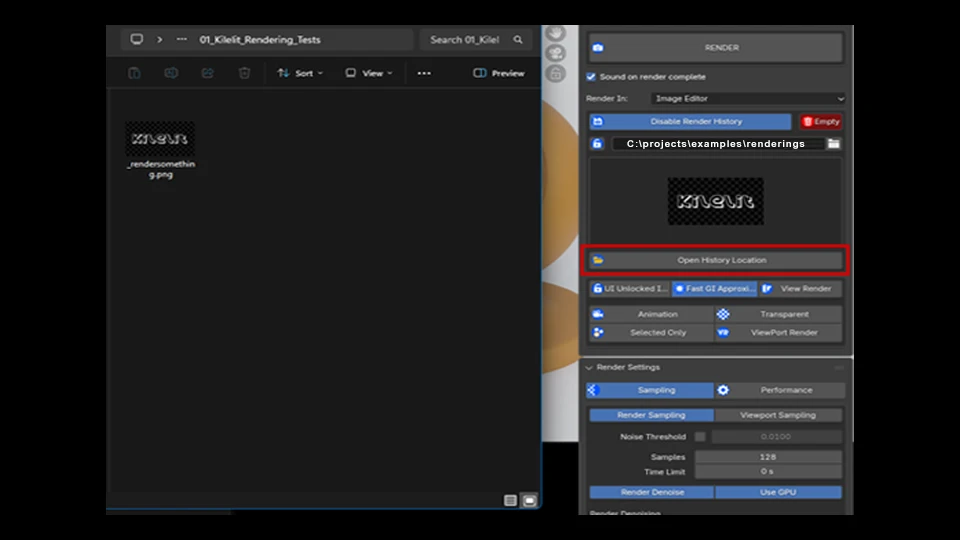Switch explorer to details list view icon
The image size is (960, 540).
coord(510,501)
